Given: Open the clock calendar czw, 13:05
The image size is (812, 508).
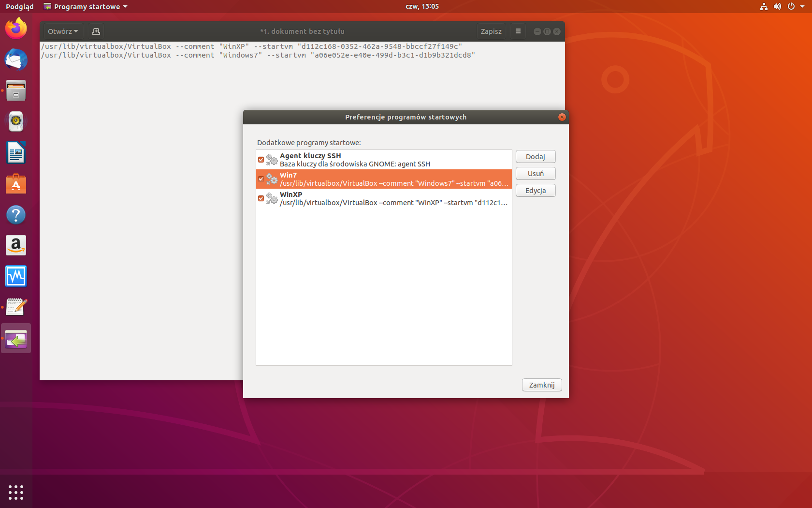Looking at the screenshot, I should pyautogui.click(x=422, y=6).
